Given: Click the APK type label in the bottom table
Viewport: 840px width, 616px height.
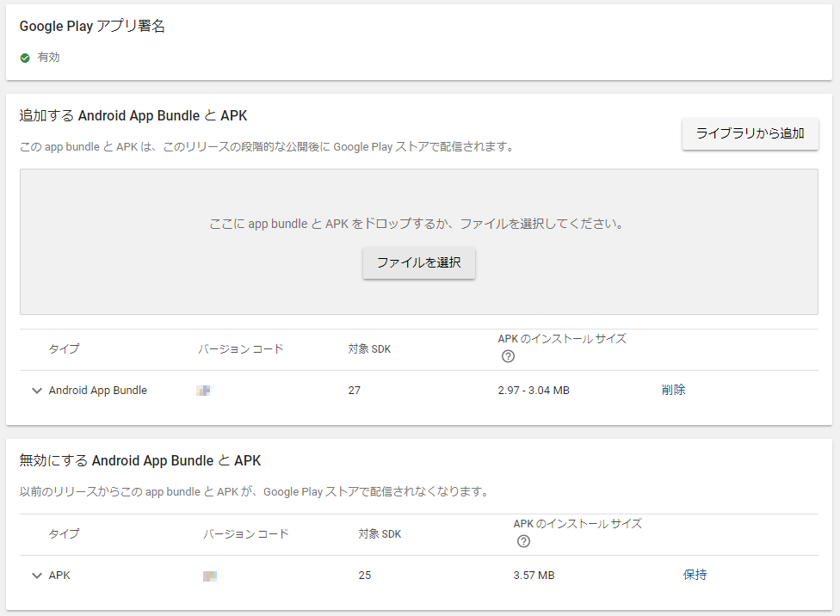Looking at the screenshot, I should click(59, 575).
